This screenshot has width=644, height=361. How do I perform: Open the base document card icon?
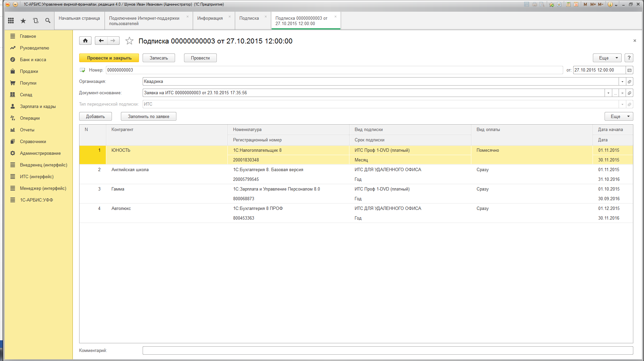click(x=630, y=93)
